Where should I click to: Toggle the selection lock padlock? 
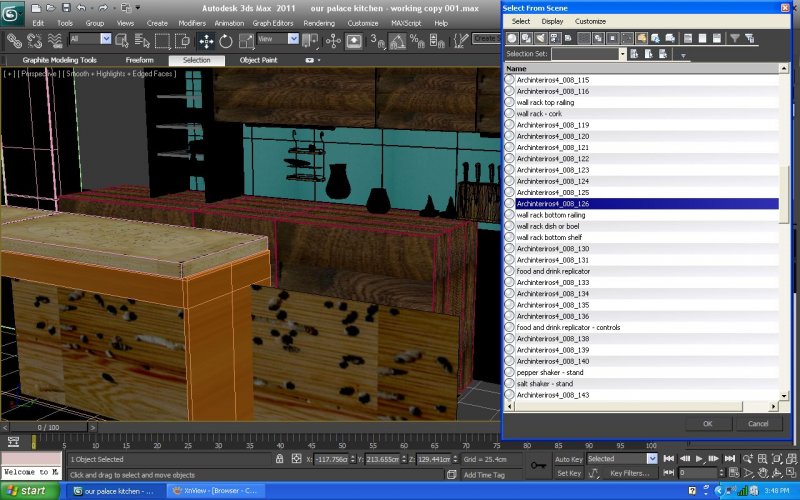[280, 459]
